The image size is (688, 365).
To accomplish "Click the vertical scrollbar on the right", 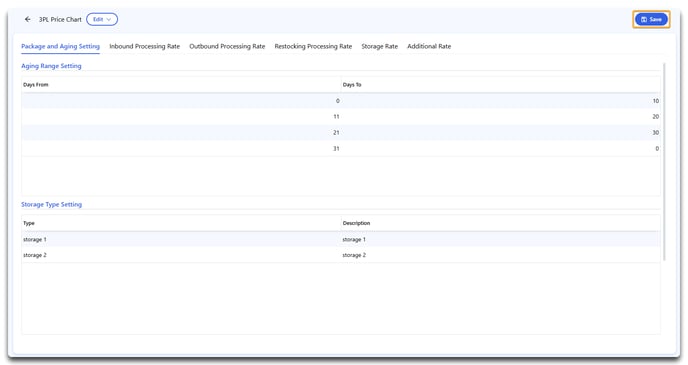I will 664,161.
